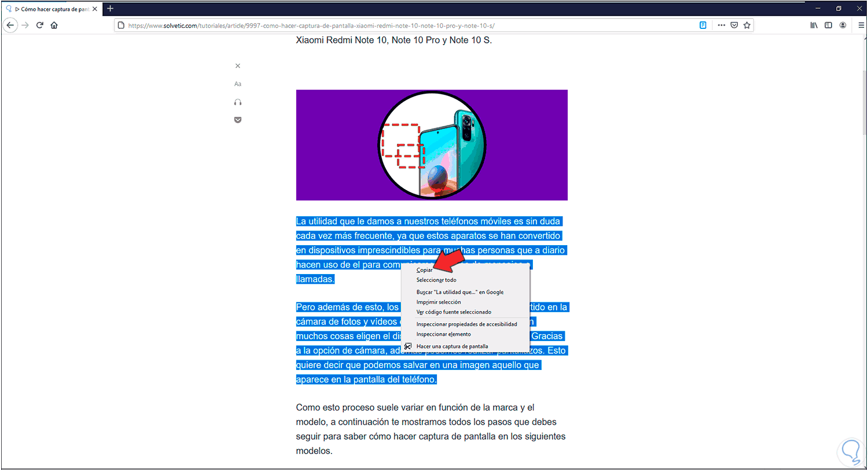The width and height of the screenshot is (868, 470).
Task: Click the line 'quiere decir que podemos salvar en una imagen'
Action: pyautogui.click(x=418, y=365)
